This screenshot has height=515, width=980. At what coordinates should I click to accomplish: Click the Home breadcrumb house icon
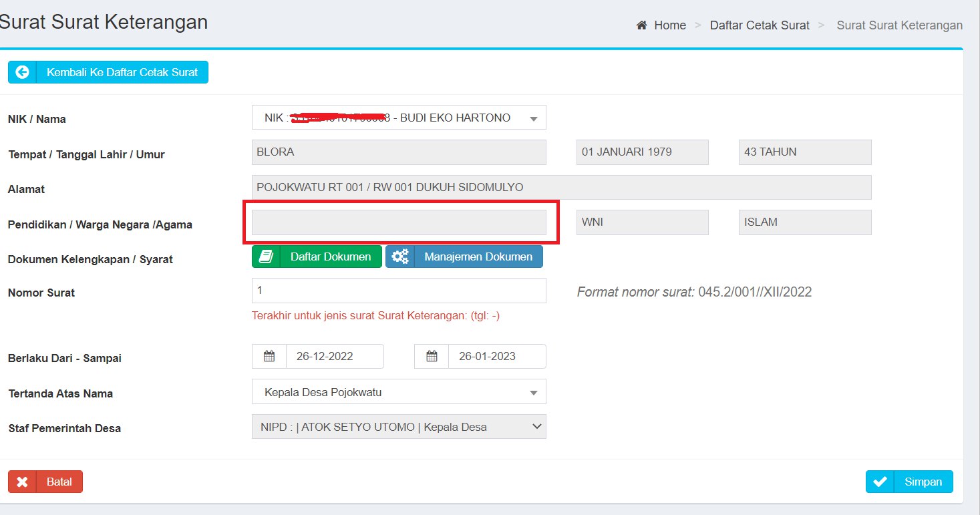coord(641,25)
